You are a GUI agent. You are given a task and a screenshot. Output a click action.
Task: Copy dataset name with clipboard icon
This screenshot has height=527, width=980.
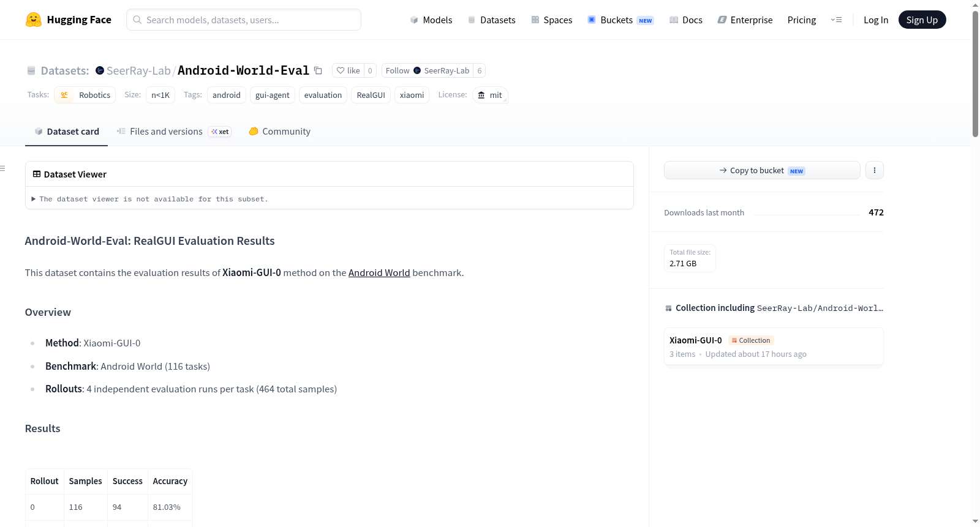[318, 70]
